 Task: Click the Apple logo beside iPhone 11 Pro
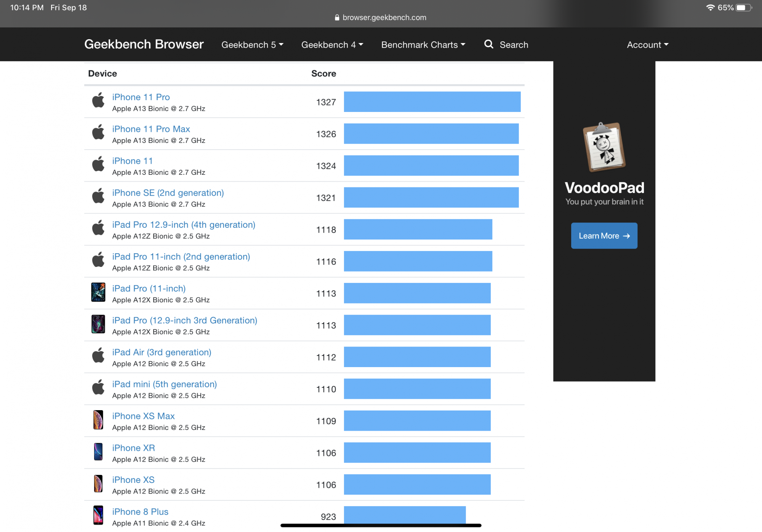[x=98, y=100]
